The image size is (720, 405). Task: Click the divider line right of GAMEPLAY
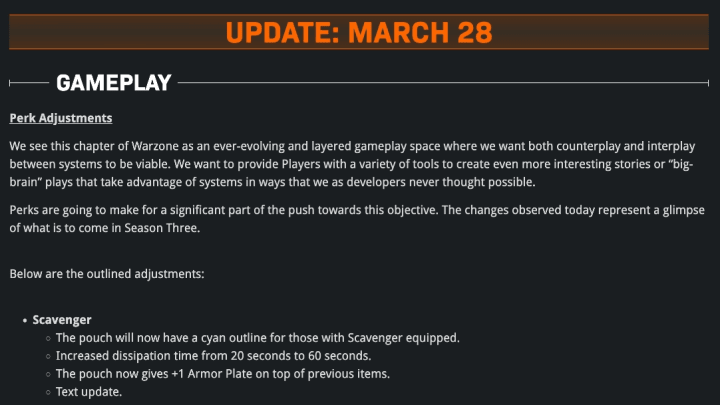[x=444, y=83]
